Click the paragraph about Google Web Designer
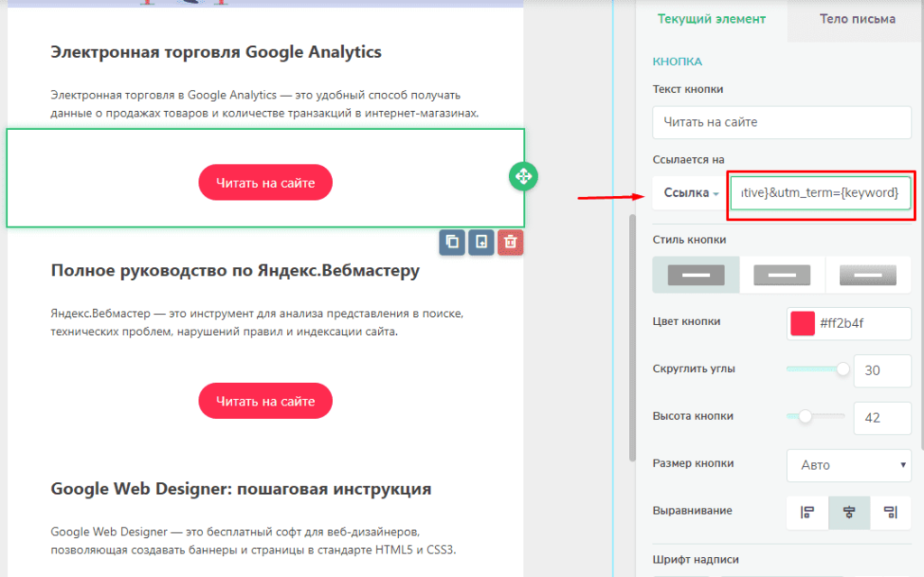This screenshot has width=924, height=577. [x=254, y=540]
